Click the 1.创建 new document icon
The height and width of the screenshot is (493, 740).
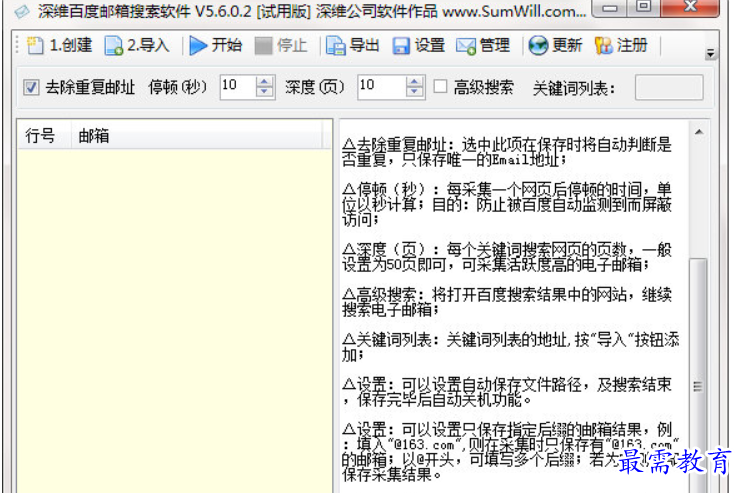35,45
